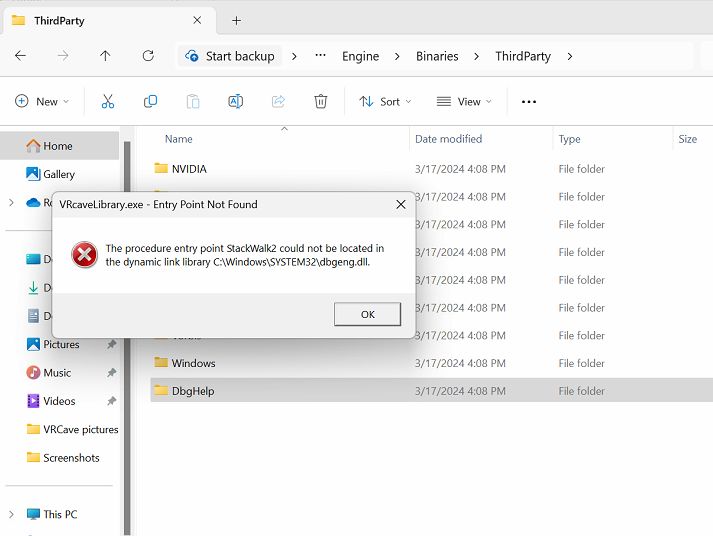Click the NVIDIA folder icon

click(161, 168)
